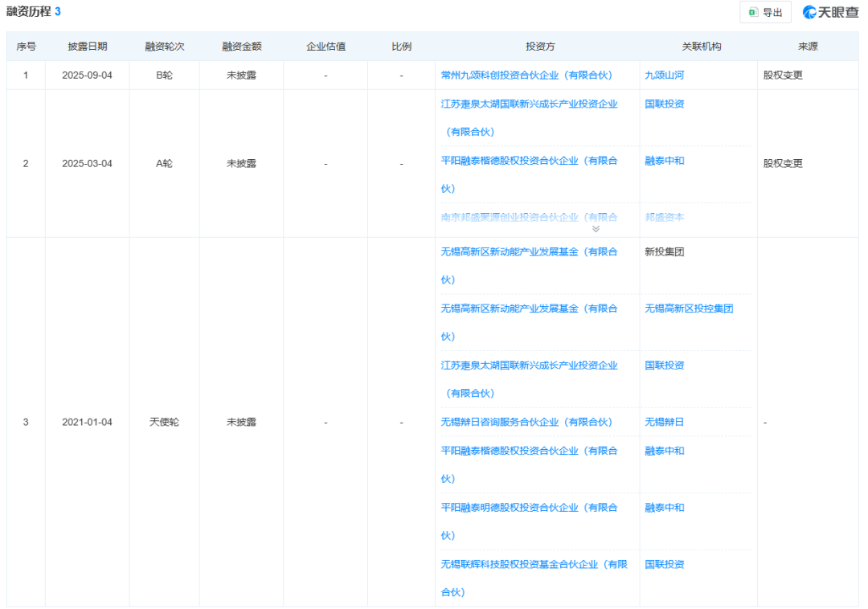Click the 融资历程 section title
This screenshot has width=868, height=609.
(29, 11)
